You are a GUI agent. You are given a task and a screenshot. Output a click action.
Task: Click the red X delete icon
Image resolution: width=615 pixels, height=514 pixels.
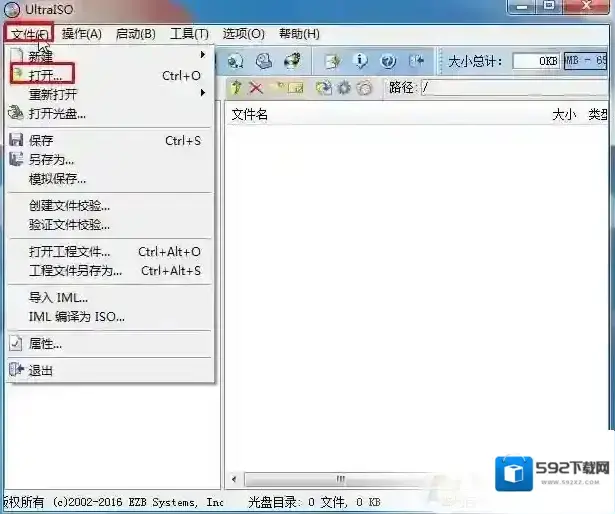[x=256, y=88]
